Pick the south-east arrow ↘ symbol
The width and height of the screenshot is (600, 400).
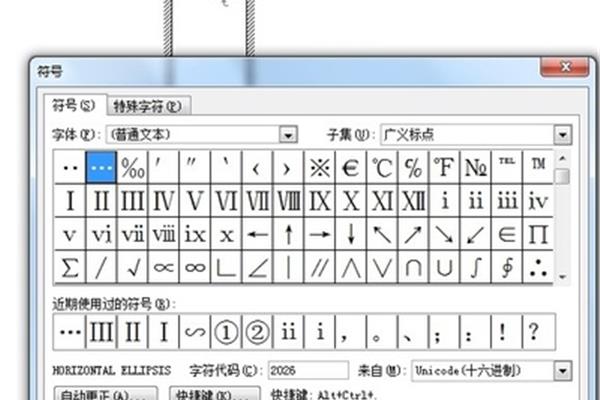[444, 234]
